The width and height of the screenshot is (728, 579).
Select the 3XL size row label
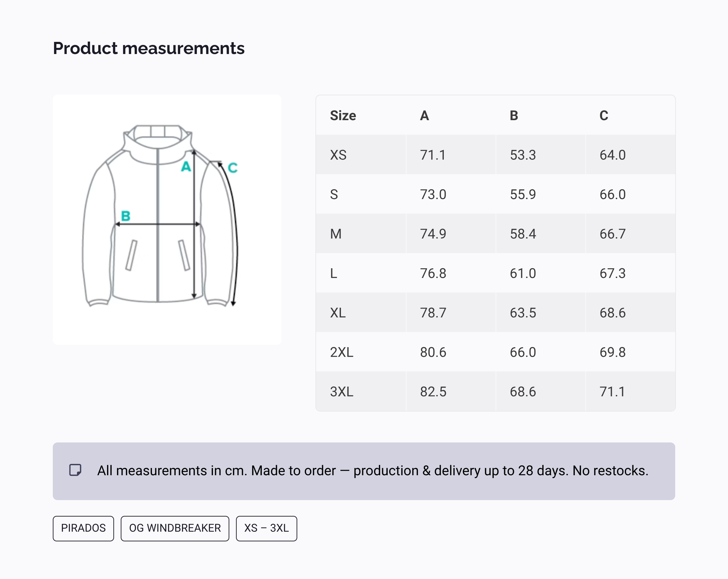(341, 391)
